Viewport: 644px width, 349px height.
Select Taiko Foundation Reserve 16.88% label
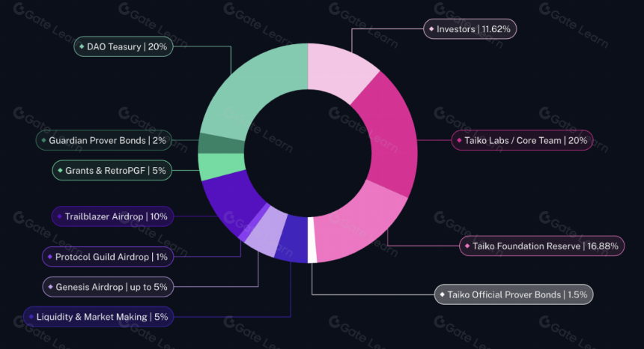point(541,246)
